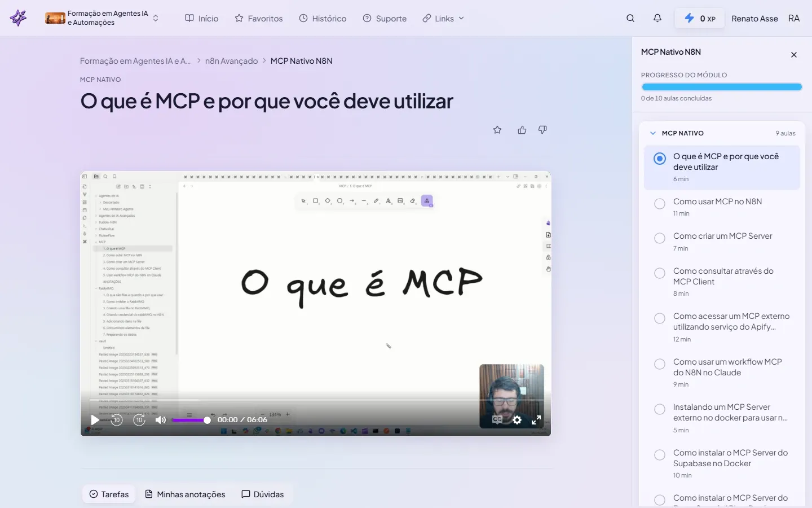Mute the video speaker icon
Screen dimensions: 812x508
(161, 420)
